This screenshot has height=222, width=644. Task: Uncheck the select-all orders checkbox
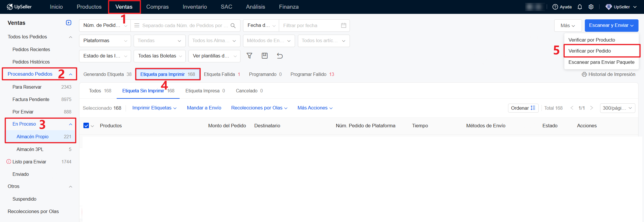click(86, 126)
